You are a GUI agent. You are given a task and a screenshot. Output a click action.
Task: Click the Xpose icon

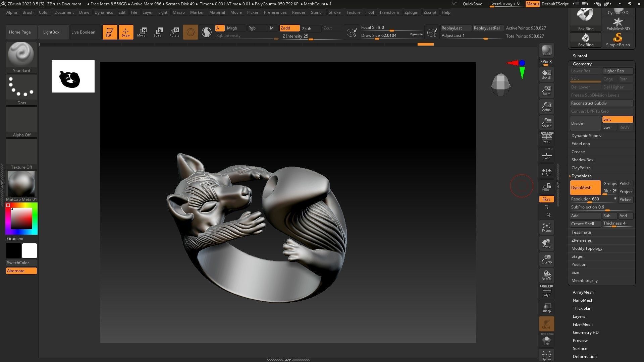546,355
